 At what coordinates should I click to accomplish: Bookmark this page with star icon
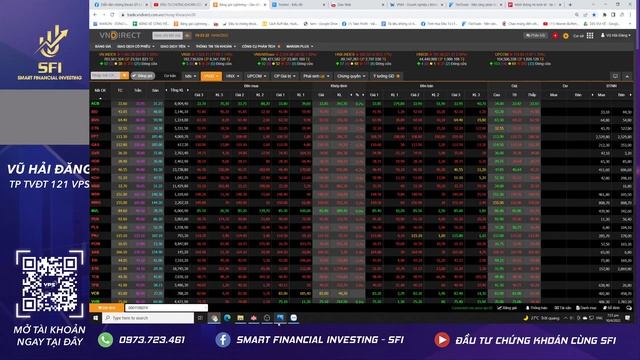point(594,14)
